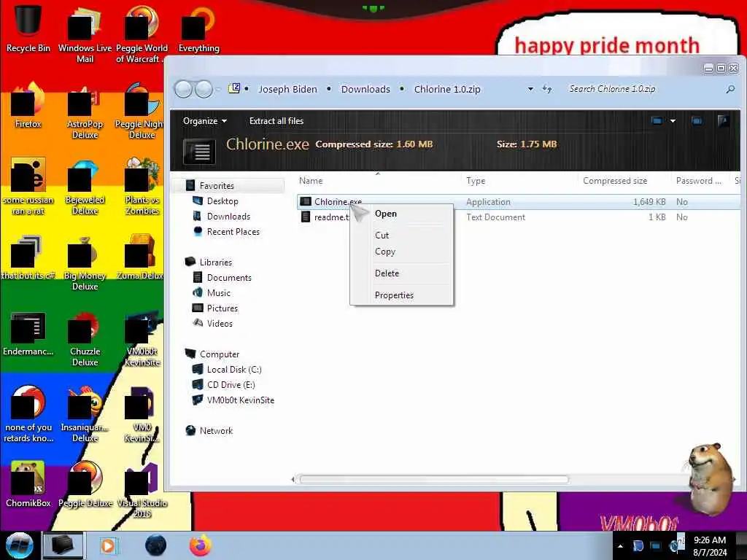Click Downloads in the address path

pyautogui.click(x=365, y=89)
